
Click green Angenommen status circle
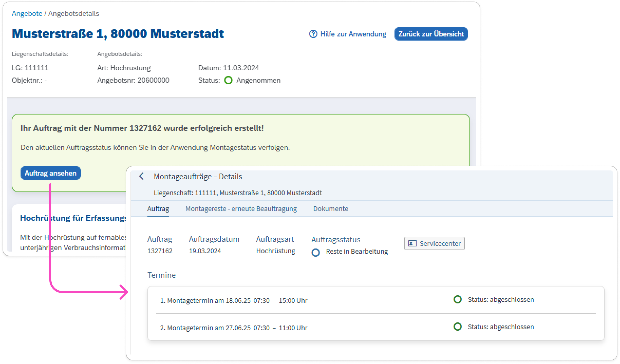tap(228, 80)
